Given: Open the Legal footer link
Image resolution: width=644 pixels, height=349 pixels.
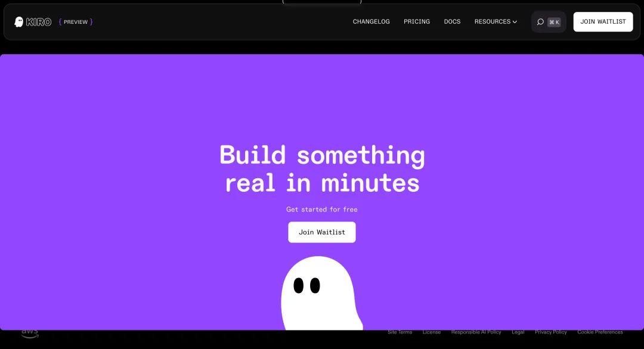Looking at the screenshot, I should pyautogui.click(x=518, y=332).
